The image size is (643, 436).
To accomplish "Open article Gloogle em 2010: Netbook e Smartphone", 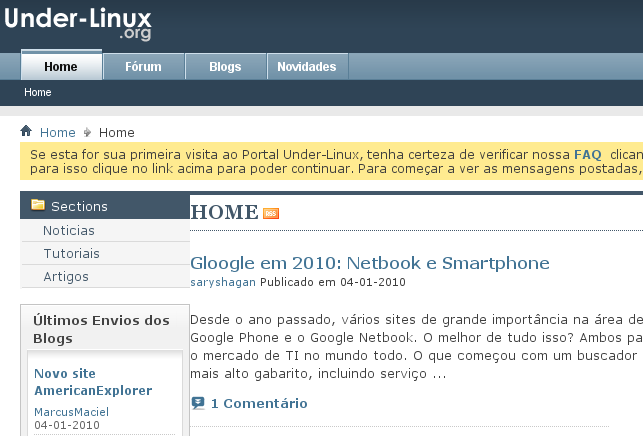I will pos(369,263).
